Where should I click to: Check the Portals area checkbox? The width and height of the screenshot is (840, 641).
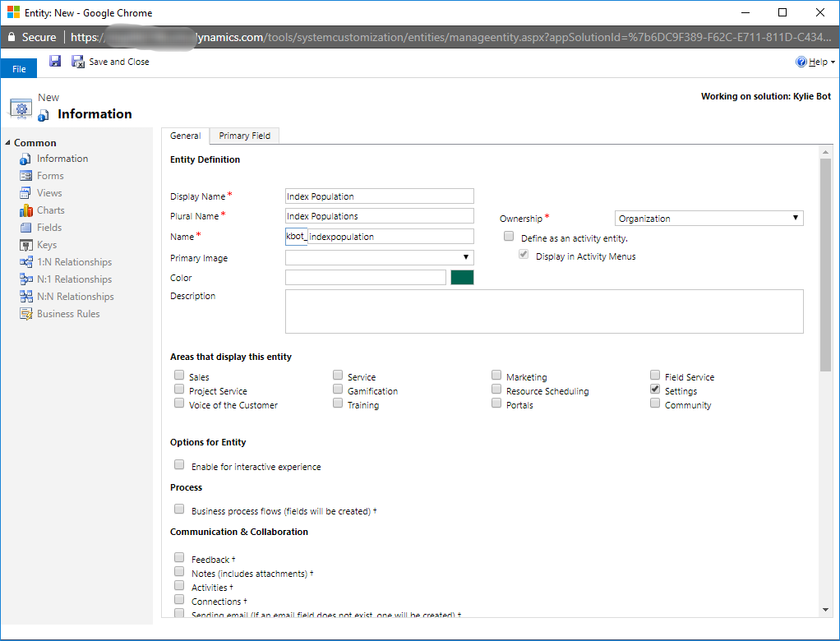tap(496, 404)
